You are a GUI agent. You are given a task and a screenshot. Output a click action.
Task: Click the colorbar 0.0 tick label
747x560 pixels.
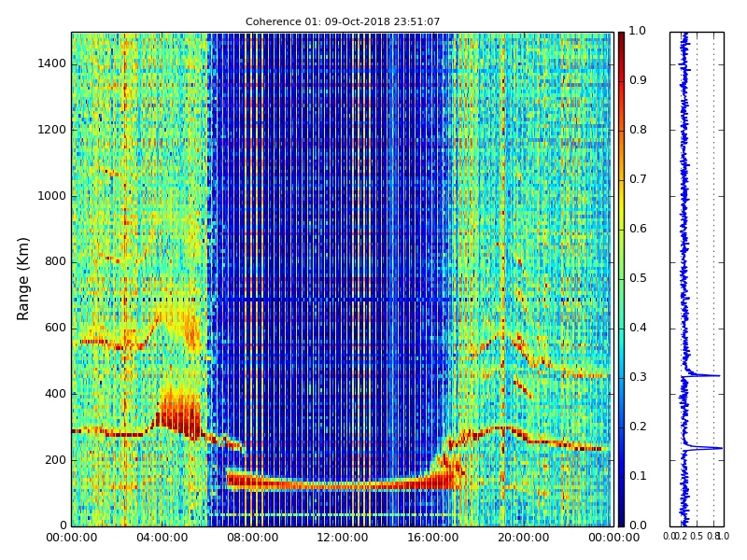638,525
